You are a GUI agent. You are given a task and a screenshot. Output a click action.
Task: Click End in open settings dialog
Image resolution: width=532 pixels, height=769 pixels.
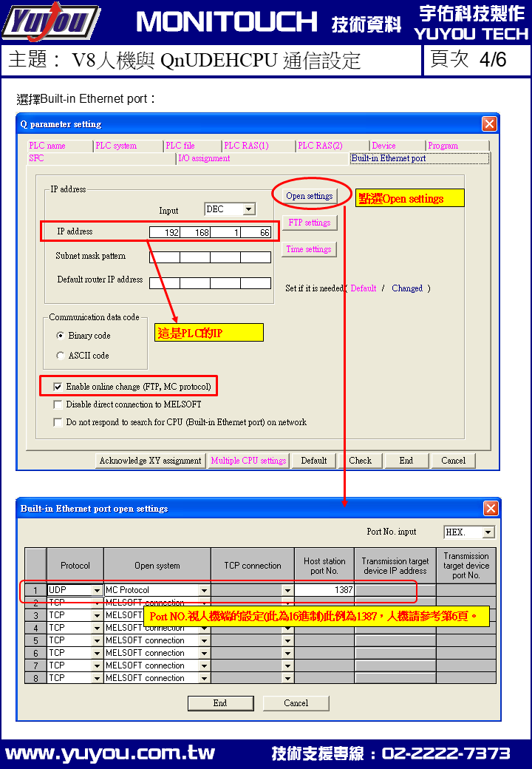click(220, 703)
